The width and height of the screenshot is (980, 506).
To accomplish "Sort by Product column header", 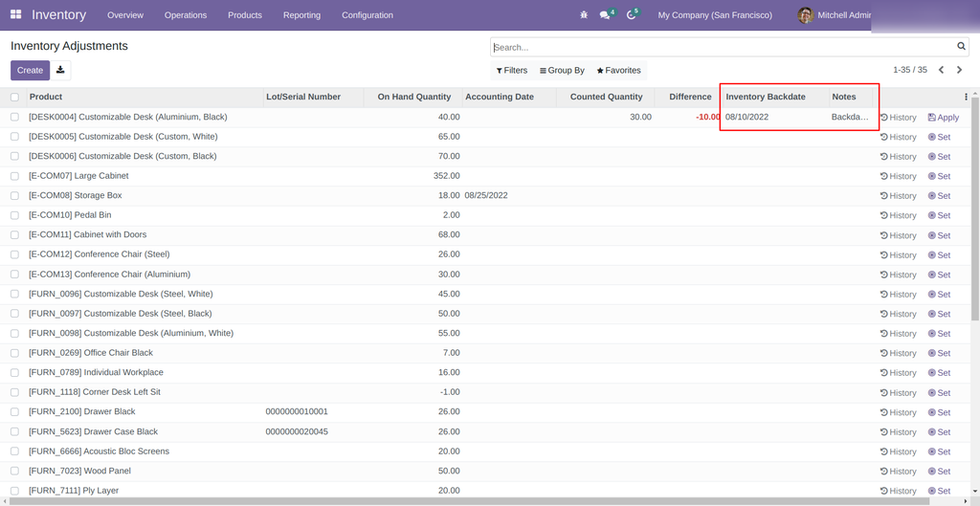I will [x=145, y=97].
